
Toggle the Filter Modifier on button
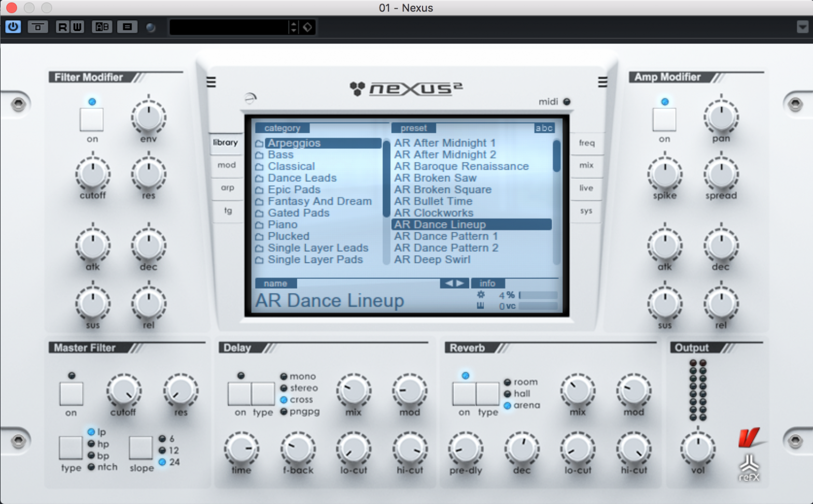click(x=92, y=120)
